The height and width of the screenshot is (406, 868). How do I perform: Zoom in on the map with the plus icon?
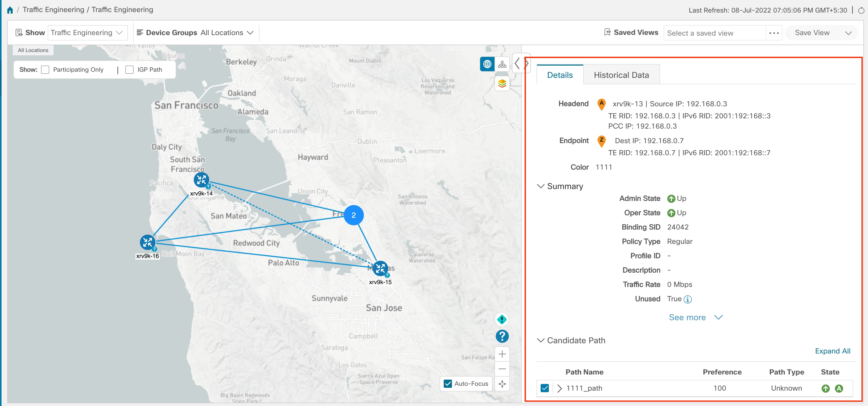coord(502,353)
